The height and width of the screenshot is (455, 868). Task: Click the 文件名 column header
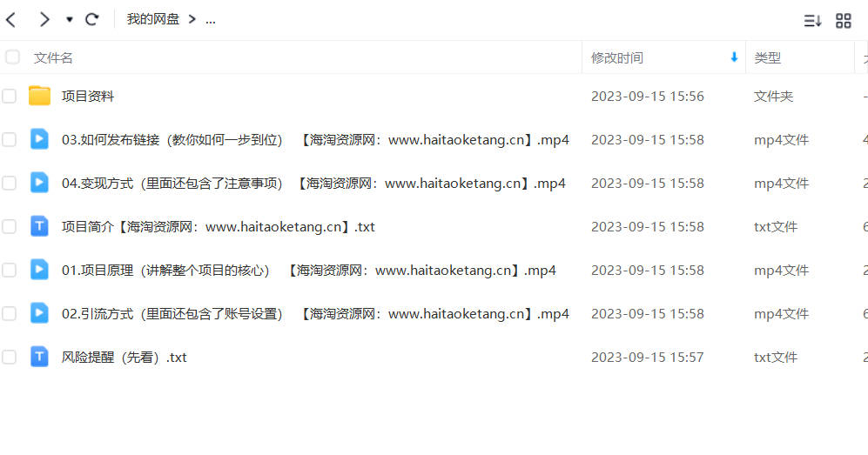tap(53, 57)
